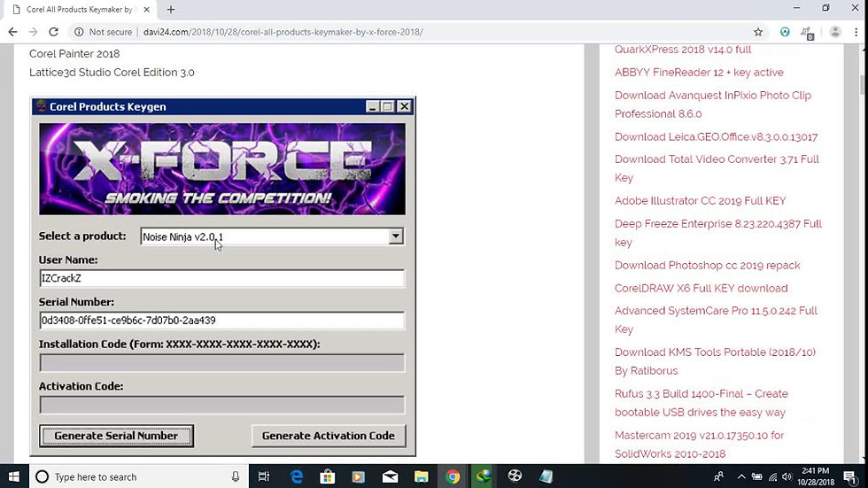Click the User Name field IZCrackZ
The height and width of the screenshot is (488, 868).
coord(222,278)
